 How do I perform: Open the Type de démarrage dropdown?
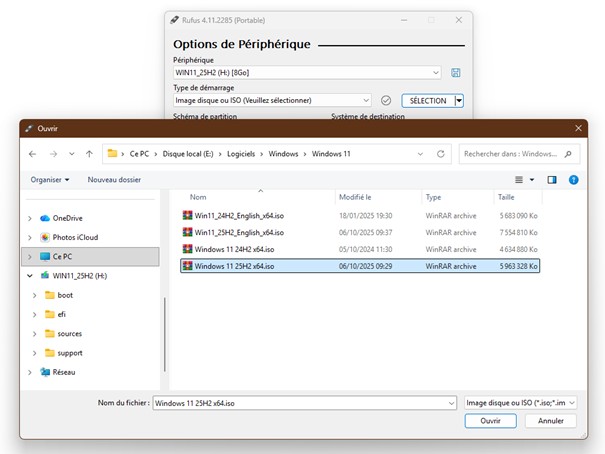366,100
